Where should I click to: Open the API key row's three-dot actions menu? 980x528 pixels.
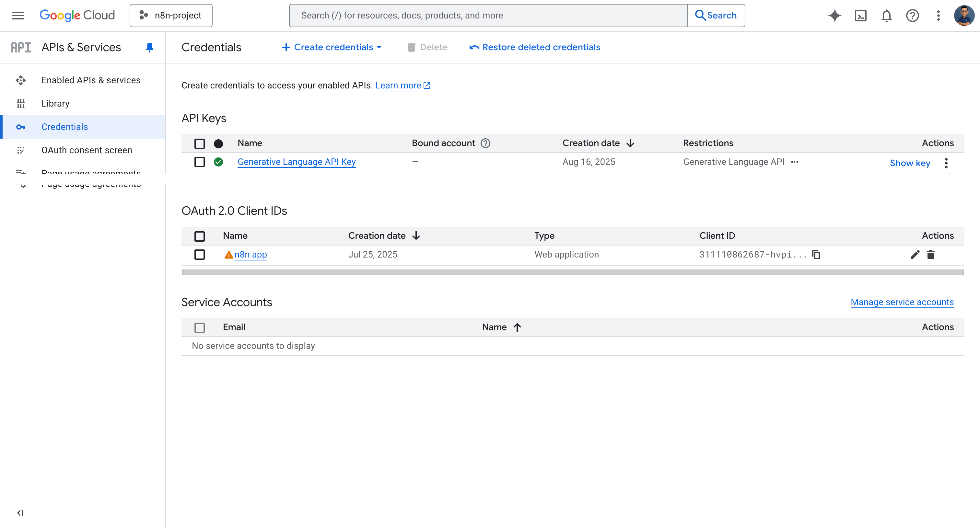[x=946, y=163]
